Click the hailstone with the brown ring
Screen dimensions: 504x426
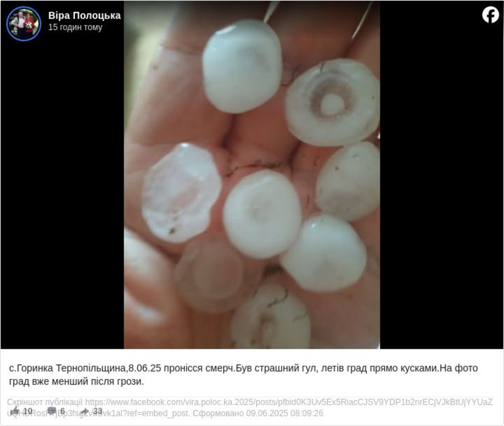[332, 102]
